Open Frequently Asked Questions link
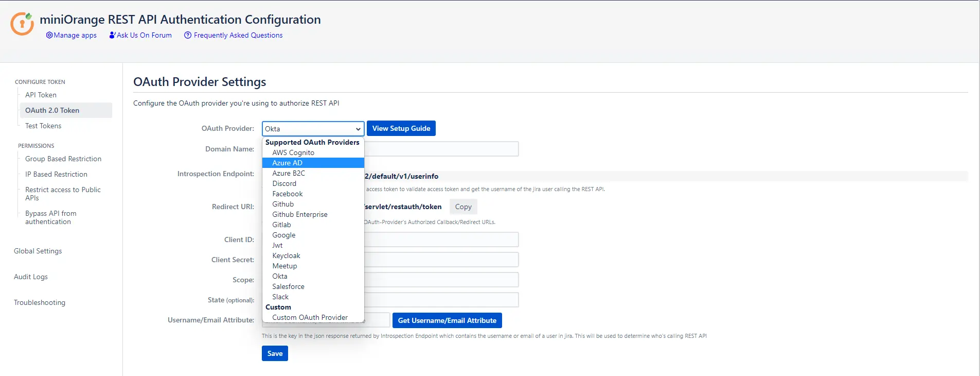This screenshot has width=980, height=376. click(238, 35)
